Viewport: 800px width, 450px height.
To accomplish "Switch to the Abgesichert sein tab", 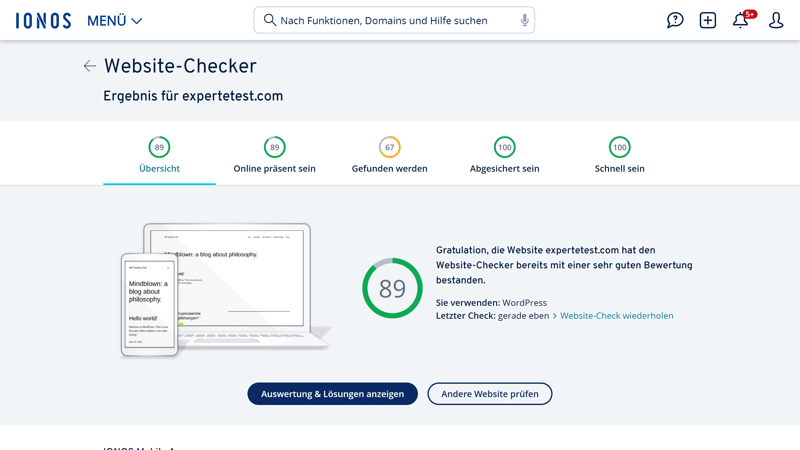I will (504, 156).
